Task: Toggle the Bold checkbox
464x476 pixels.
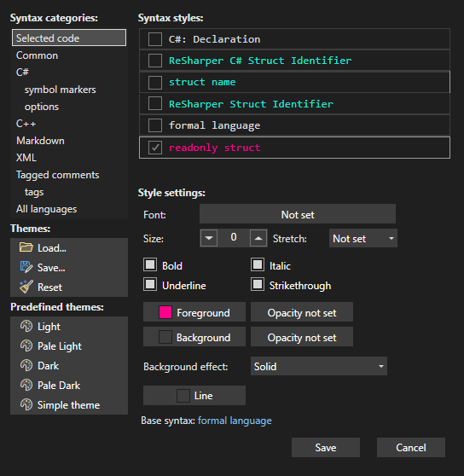Action: 150,264
